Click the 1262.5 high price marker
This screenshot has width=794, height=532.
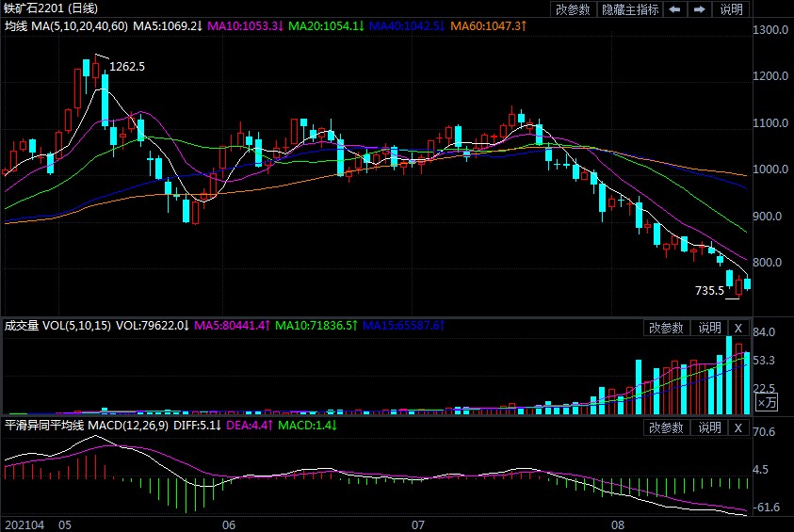[127, 67]
